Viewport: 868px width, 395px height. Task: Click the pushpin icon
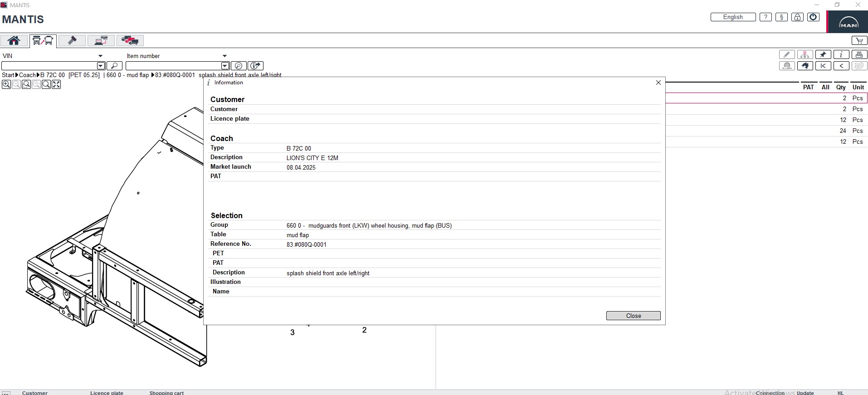(x=823, y=55)
